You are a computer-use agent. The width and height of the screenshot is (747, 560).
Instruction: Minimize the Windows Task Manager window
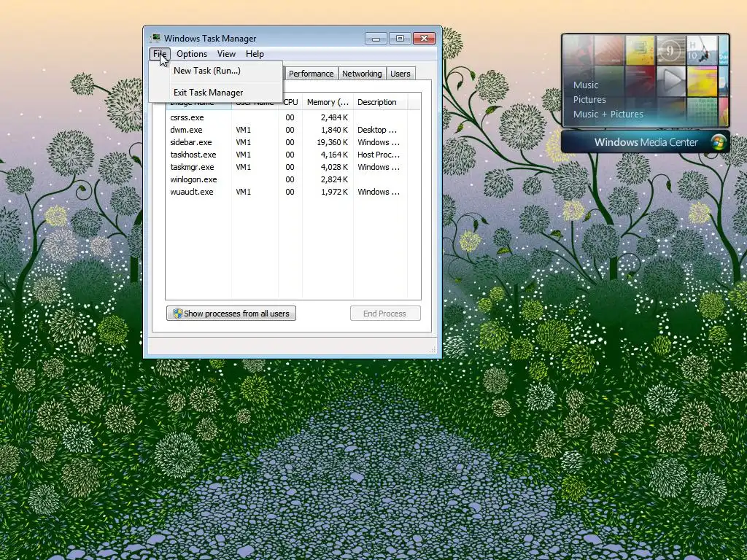coord(376,39)
